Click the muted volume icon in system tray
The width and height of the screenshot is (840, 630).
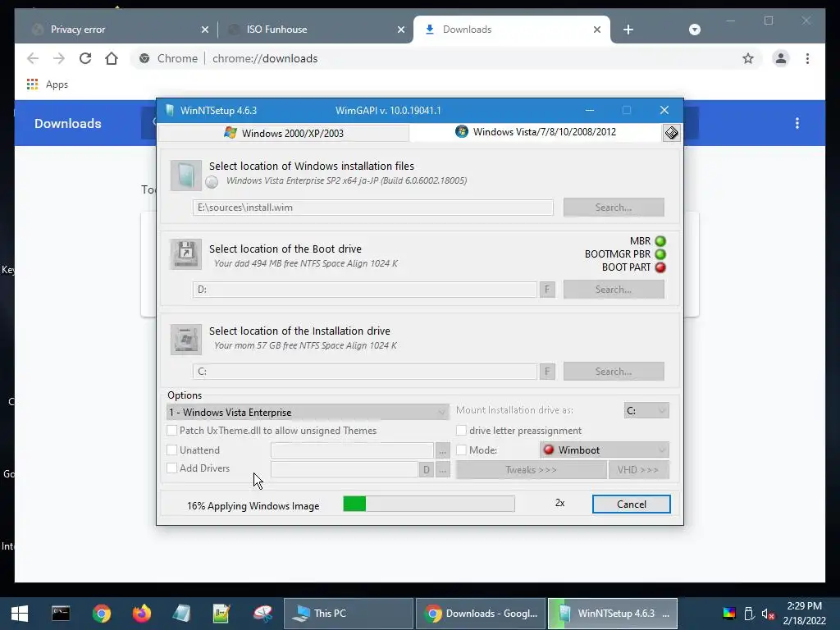click(768, 614)
